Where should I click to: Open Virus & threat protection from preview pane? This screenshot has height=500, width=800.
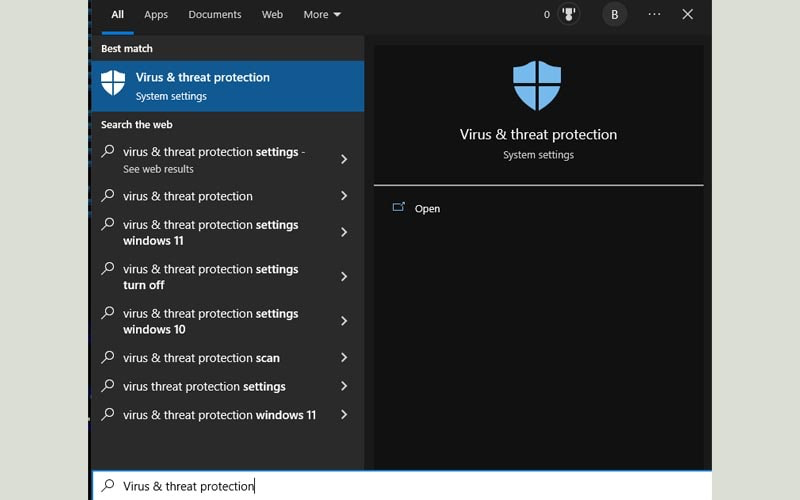click(x=427, y=209)
